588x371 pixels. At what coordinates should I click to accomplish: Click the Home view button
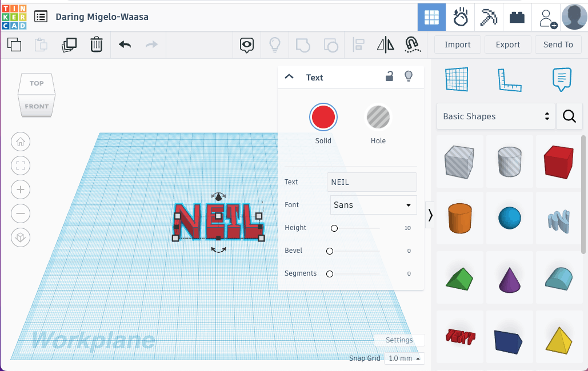(x=21, y=142)
